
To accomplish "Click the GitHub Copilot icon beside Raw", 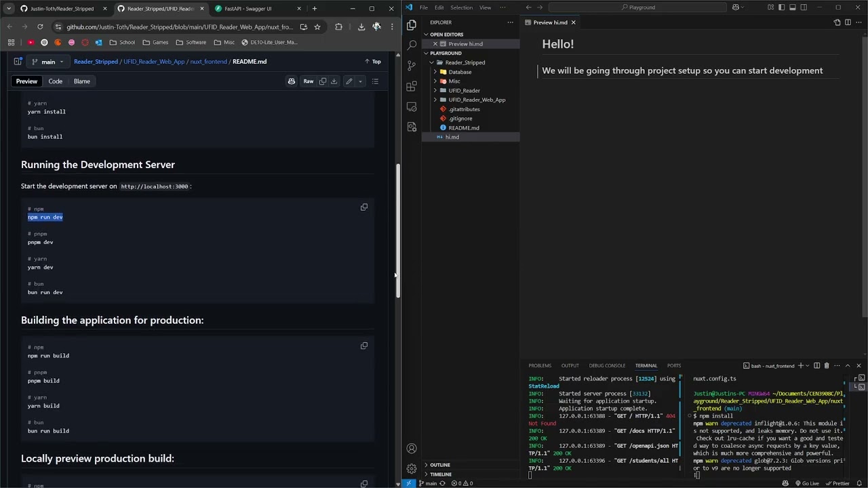I will 292,81.
